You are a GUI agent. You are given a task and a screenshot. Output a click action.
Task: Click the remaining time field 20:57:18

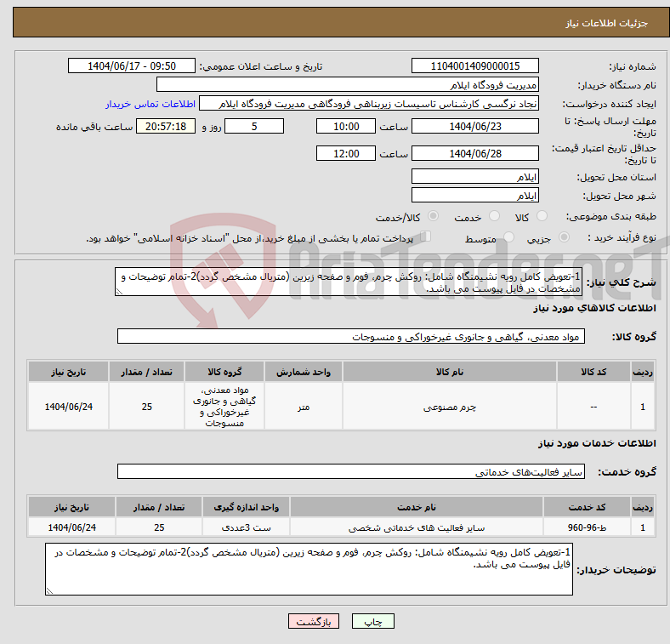[x=166, y=126]
